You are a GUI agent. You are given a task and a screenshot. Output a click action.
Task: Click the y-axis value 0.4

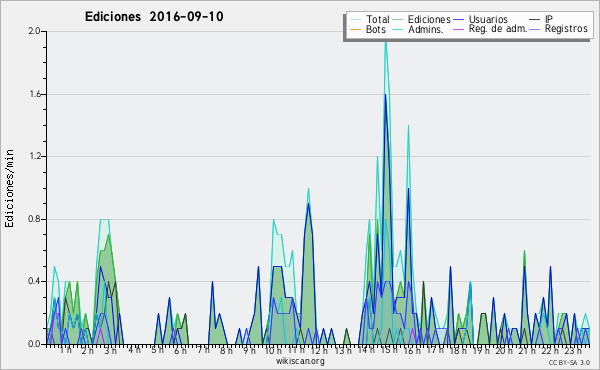coord(34,281)
